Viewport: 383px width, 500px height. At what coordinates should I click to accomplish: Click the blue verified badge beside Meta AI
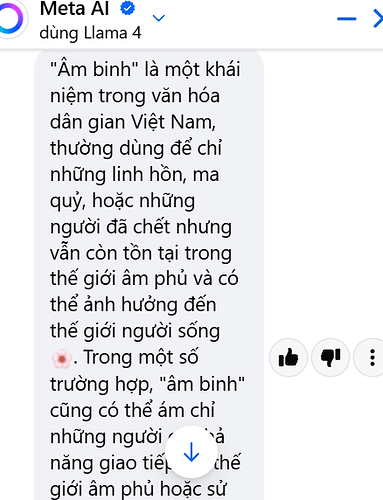click(127, 8)
